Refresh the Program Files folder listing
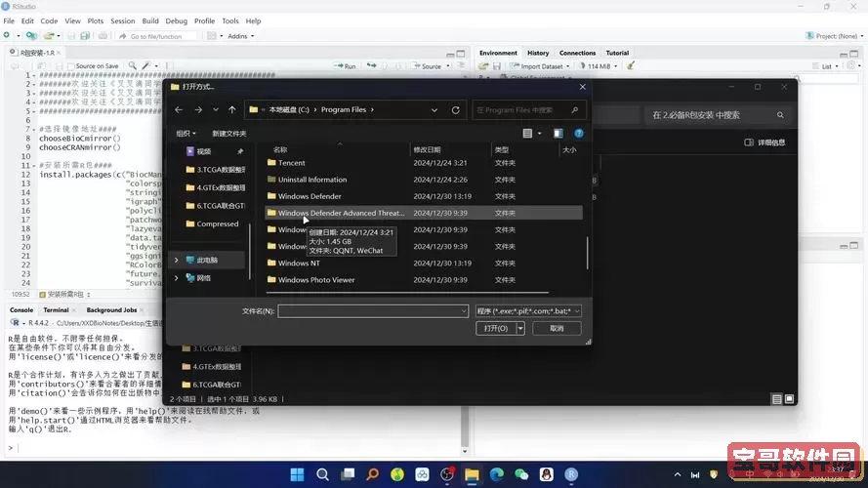 pyautogui.click(x=456, y=109)
